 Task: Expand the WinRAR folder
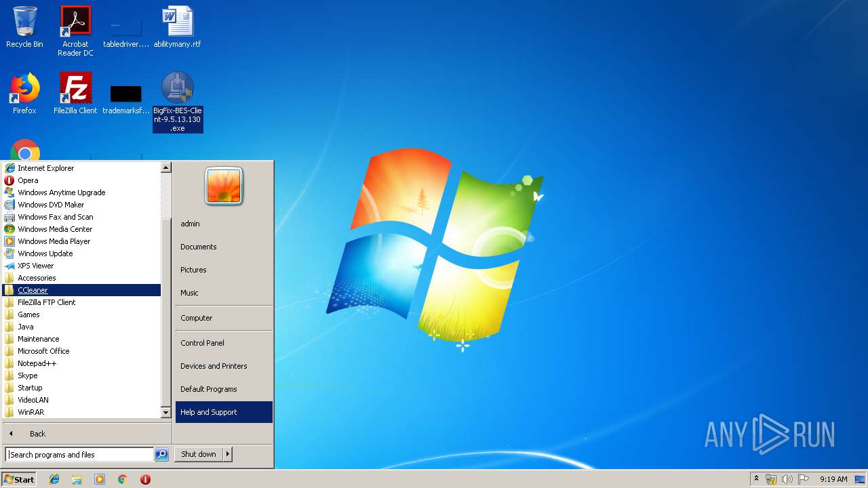pos(81,412)
